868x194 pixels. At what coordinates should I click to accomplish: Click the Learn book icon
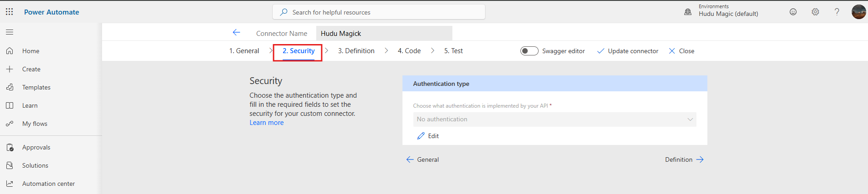coord(10,105)
